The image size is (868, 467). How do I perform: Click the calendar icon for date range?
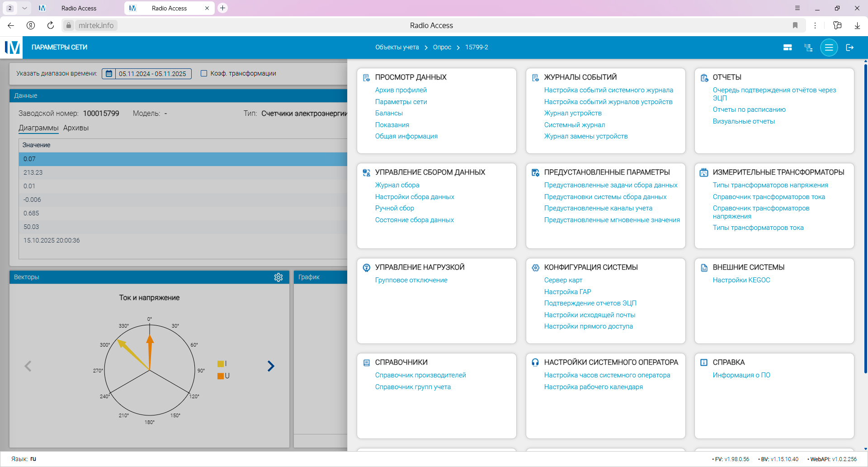[x=109, y=74]
